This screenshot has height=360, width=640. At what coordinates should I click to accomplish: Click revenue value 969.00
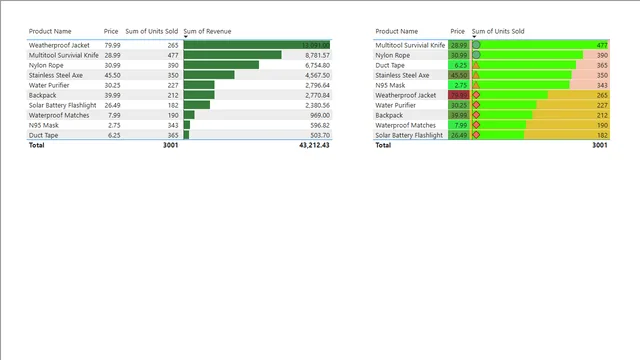(320, 115)
